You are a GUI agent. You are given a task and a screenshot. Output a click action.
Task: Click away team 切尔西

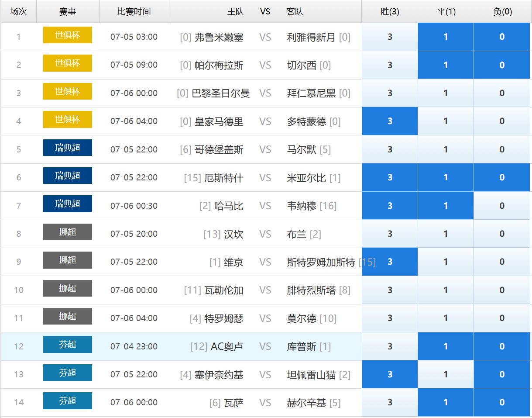coord(302,65)
